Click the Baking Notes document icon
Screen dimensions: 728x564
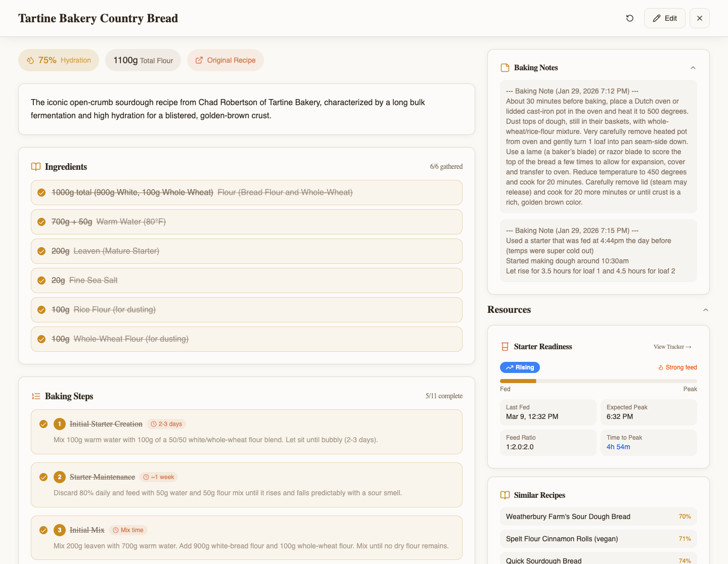coord(505,68)
